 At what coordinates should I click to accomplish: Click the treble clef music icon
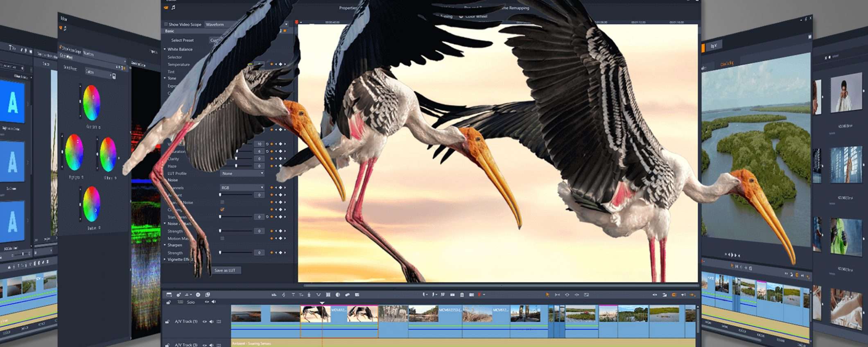[x=283, y=295]
